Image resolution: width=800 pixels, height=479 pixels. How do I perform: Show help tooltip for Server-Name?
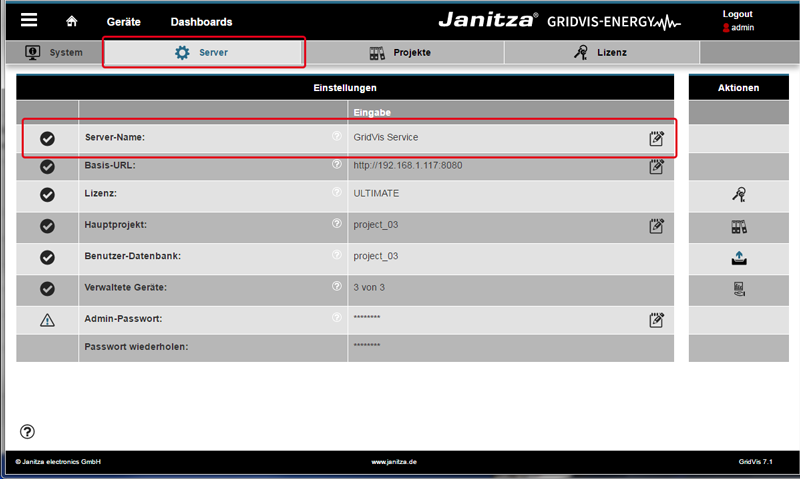[337, 136]
